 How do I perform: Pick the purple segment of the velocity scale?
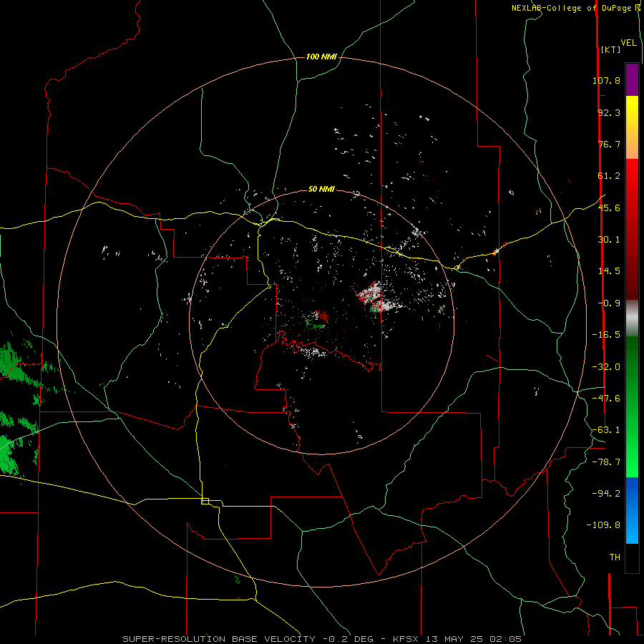(x=632, y=80)
